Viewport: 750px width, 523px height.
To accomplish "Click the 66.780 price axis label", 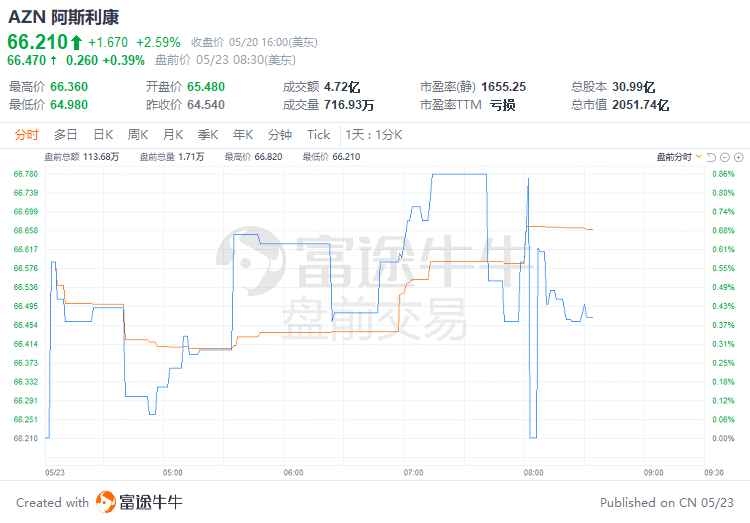I will [x=25, y=174].
